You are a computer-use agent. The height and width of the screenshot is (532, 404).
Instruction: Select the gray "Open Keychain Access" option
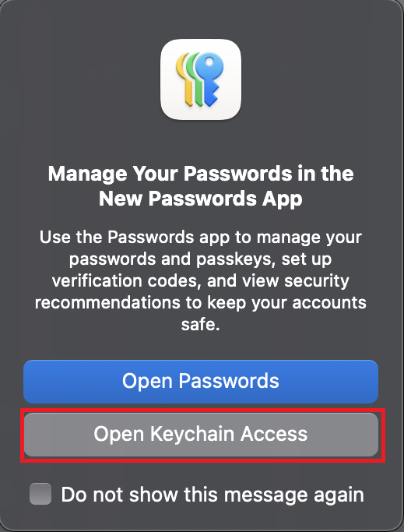[201, 435]
